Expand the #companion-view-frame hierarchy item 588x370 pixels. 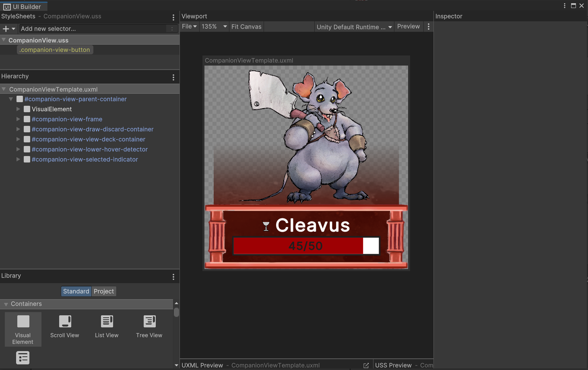18,119
